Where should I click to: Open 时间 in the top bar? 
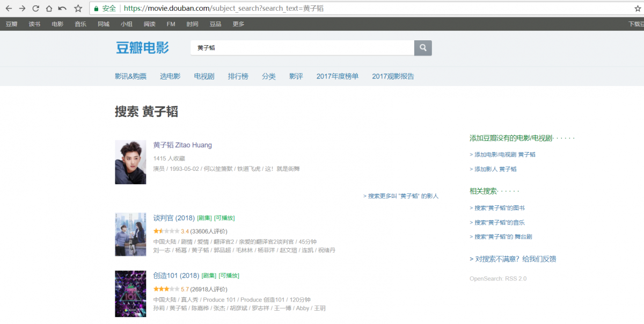192,24
